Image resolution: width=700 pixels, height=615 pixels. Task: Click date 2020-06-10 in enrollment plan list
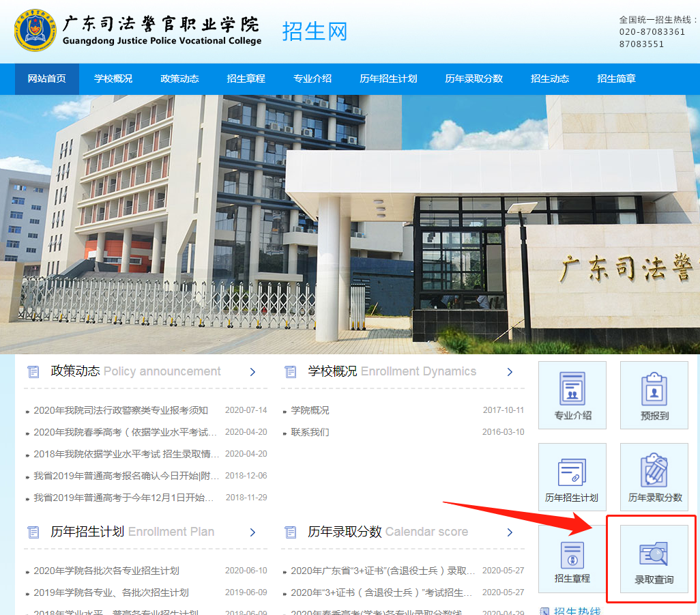click(x=246, y=571)
